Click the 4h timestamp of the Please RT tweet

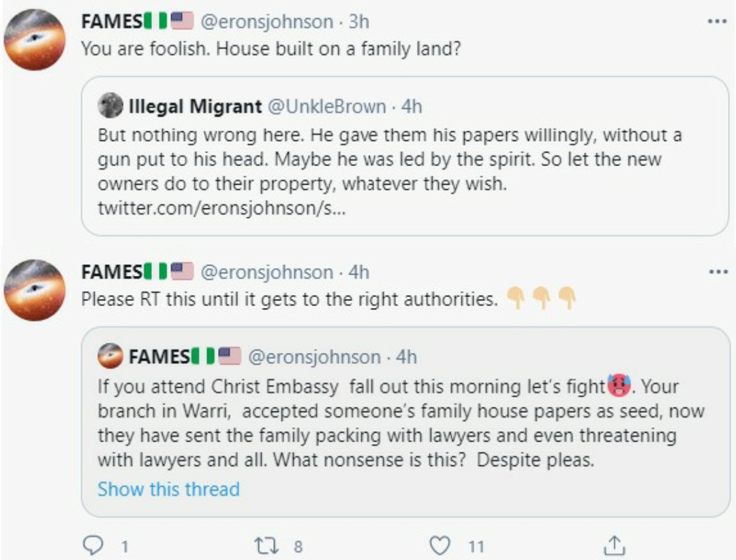pyautogui.click(x=358, y=273)
